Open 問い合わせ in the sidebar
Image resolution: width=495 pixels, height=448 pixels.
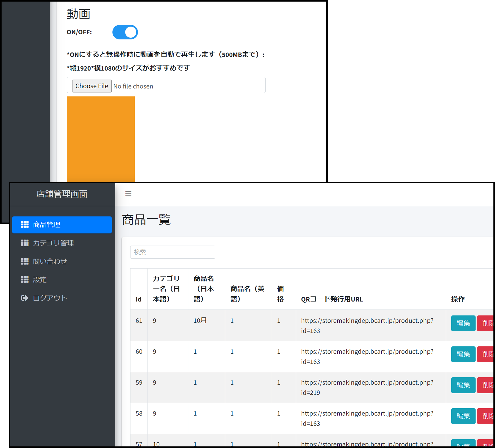click(62, 261)
